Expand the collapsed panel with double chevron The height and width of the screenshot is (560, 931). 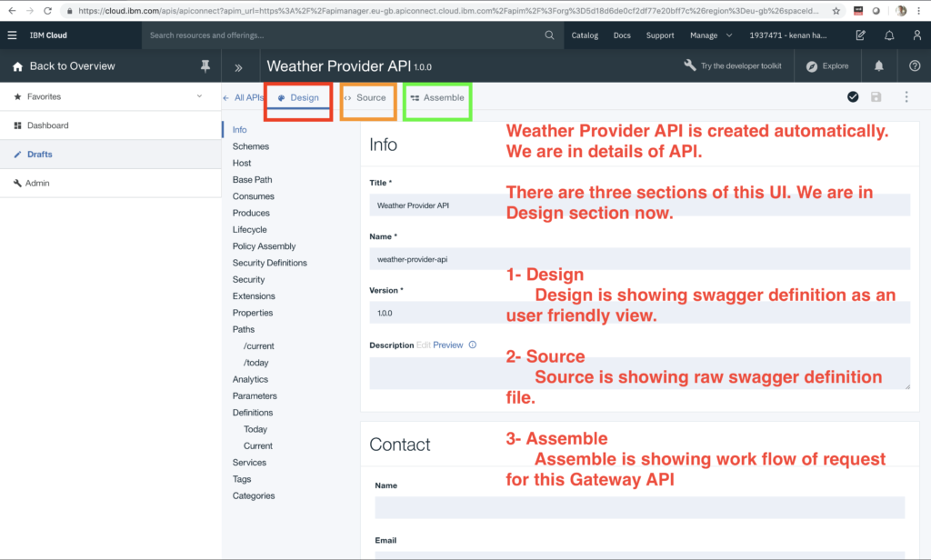click(x=239, y=67)
